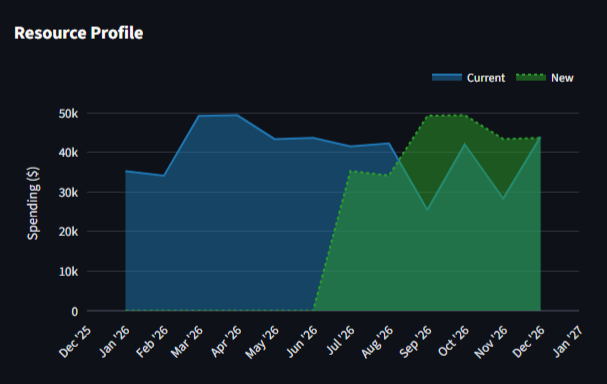Click the Jan '26 x-axis label
607x384 pixels.
click(x=114, y=341)
